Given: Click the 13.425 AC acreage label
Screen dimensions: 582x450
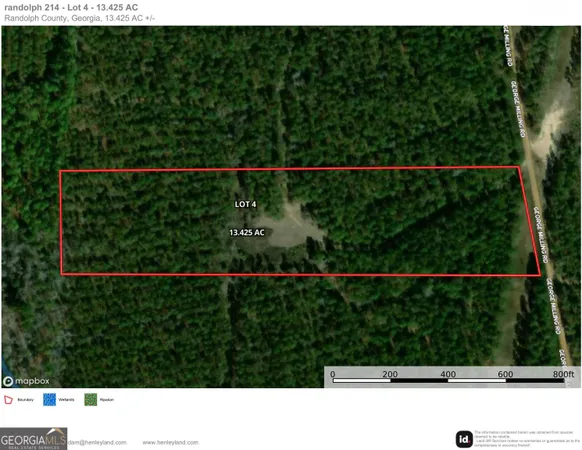Looking at the screenshot, I should point(247,233).
